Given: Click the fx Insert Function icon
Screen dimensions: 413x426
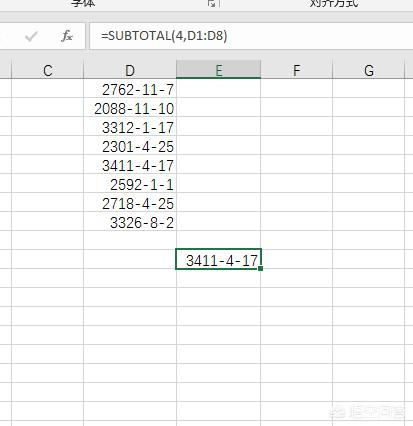Looking at the screenshot, I should [x=67, y=36].
